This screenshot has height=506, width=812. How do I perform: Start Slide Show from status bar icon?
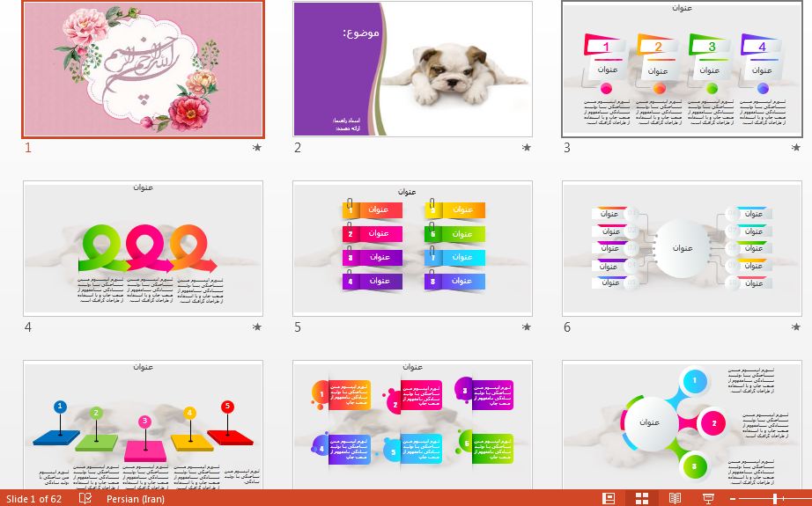(x=708, y=498)
